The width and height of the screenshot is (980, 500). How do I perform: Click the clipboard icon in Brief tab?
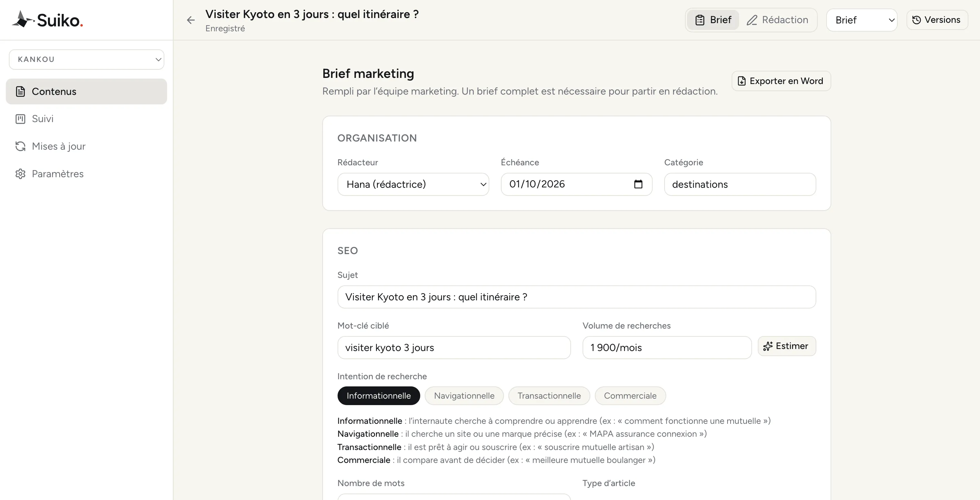[700, 20]
